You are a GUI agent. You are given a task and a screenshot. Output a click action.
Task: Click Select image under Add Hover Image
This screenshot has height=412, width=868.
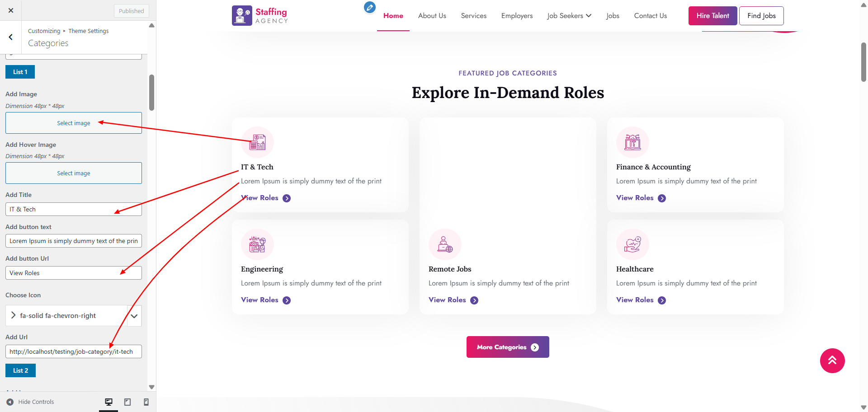(x=73, y=173)
